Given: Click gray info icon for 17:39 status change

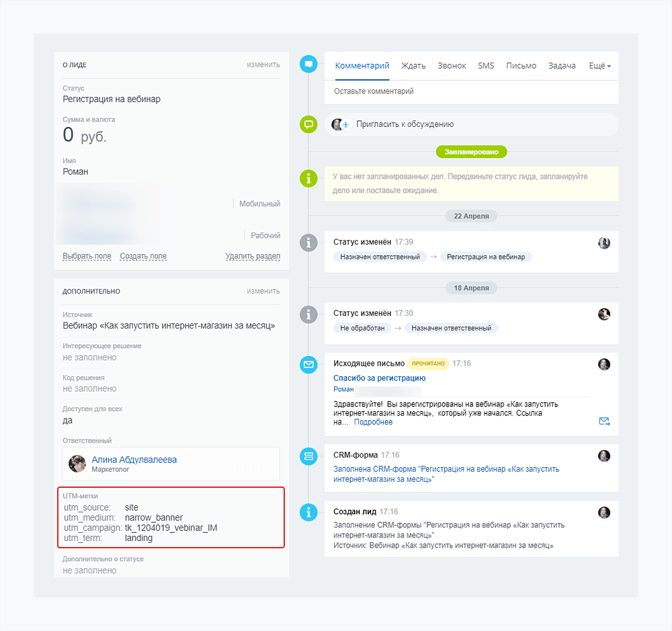Looking at the screenshot, I should pyautogui.click(x=308, y=243).
